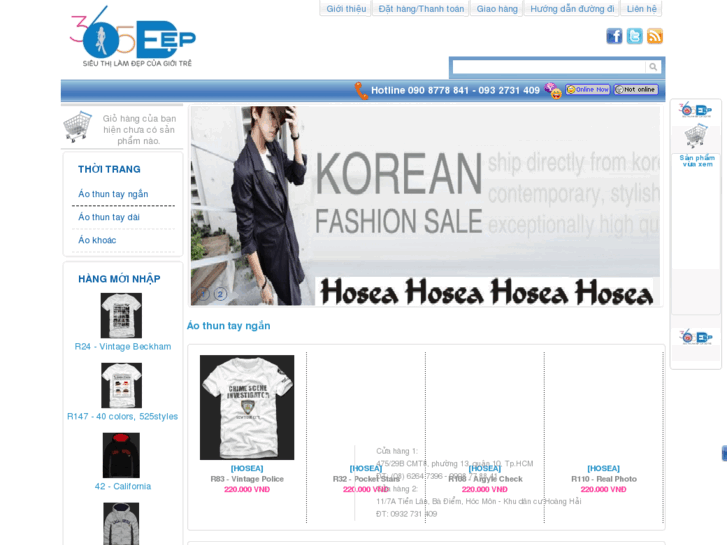This screenshot has height=545, width=727.
Task: Click the 365Dep site logo
Action: [133, 36]
